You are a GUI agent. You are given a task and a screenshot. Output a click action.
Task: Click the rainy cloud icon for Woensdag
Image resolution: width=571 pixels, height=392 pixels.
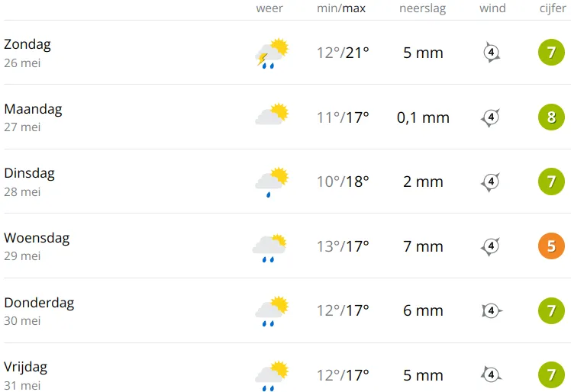(269, 248)
